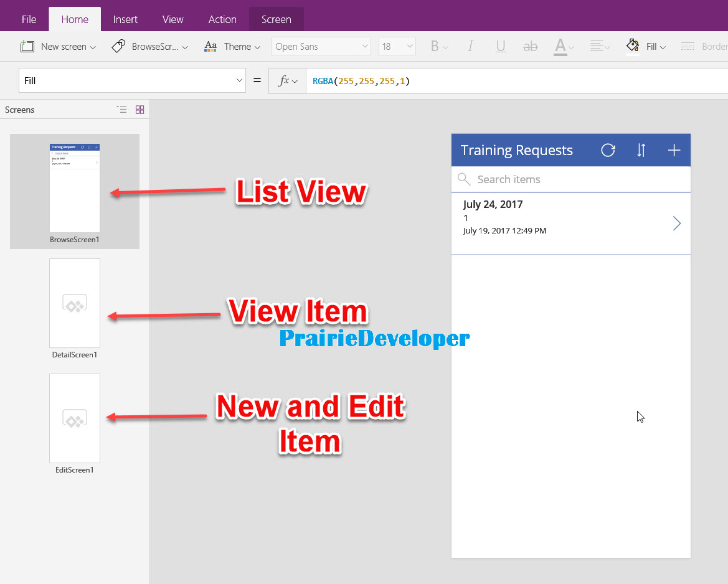
Task: Select the DetailScreen1 thumbnail
Action: pos(75,303)
